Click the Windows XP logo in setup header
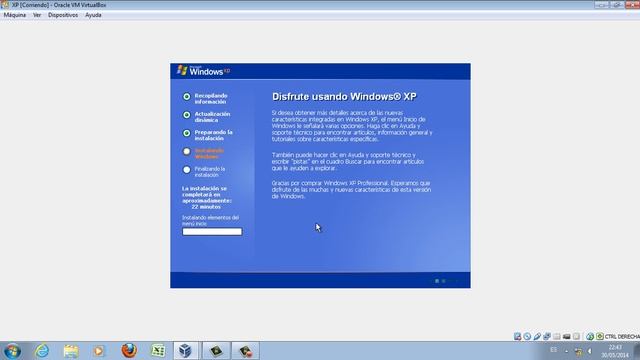Viewport: 640px width, 360px height. tap(203, 71)
